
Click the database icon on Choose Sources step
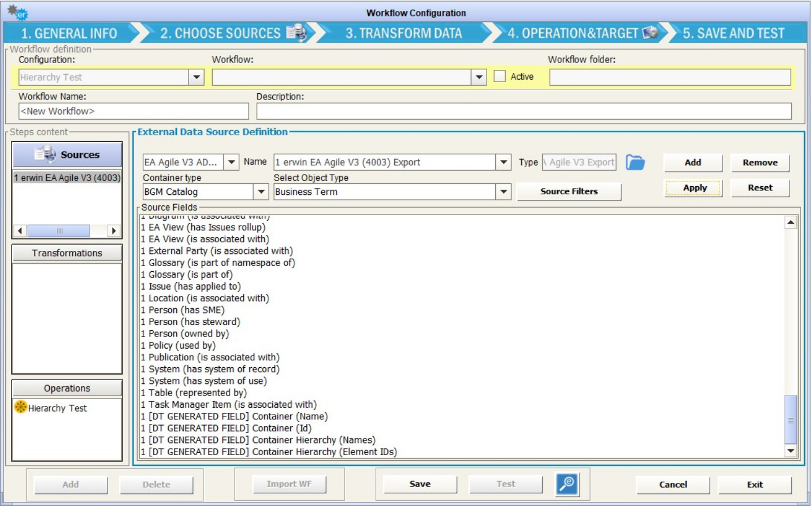(x=296, y=33)
